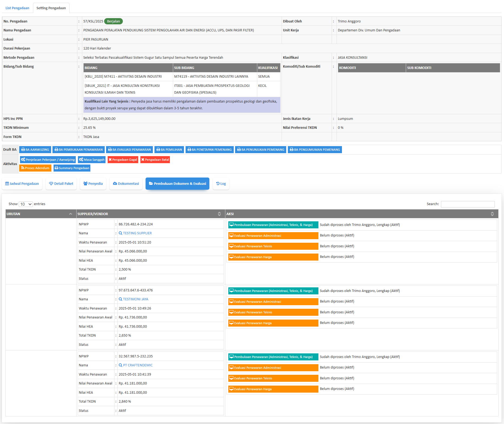
Task: Click the BA Aanwijzing print button
Action: [35, 150]
